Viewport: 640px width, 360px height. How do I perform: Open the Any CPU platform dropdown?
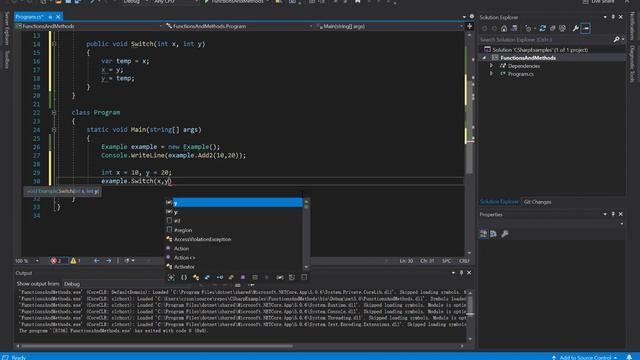point(176,2)
